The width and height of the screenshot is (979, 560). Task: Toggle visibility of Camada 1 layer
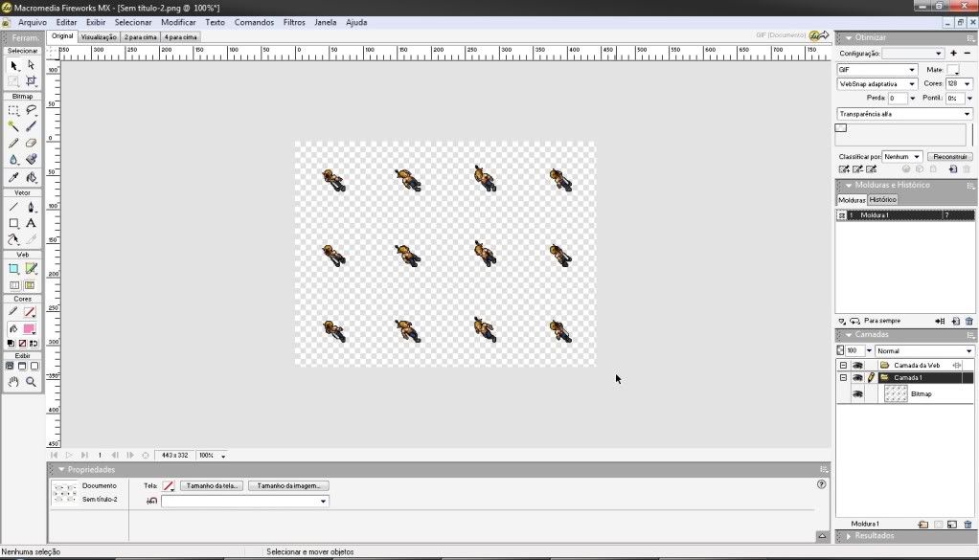tap(857, 378)
